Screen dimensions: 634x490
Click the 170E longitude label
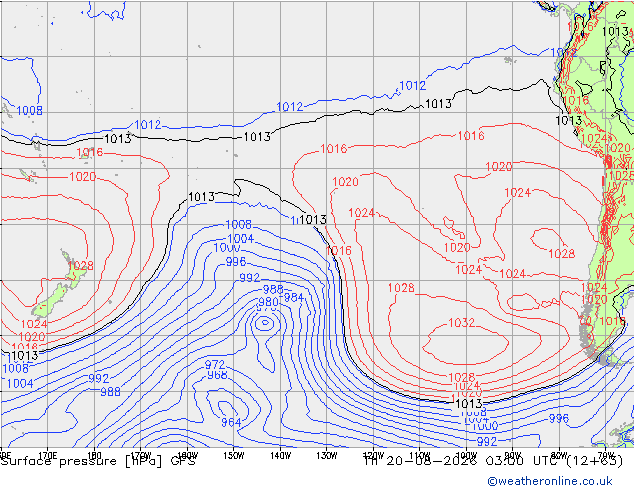pos(48,454)
